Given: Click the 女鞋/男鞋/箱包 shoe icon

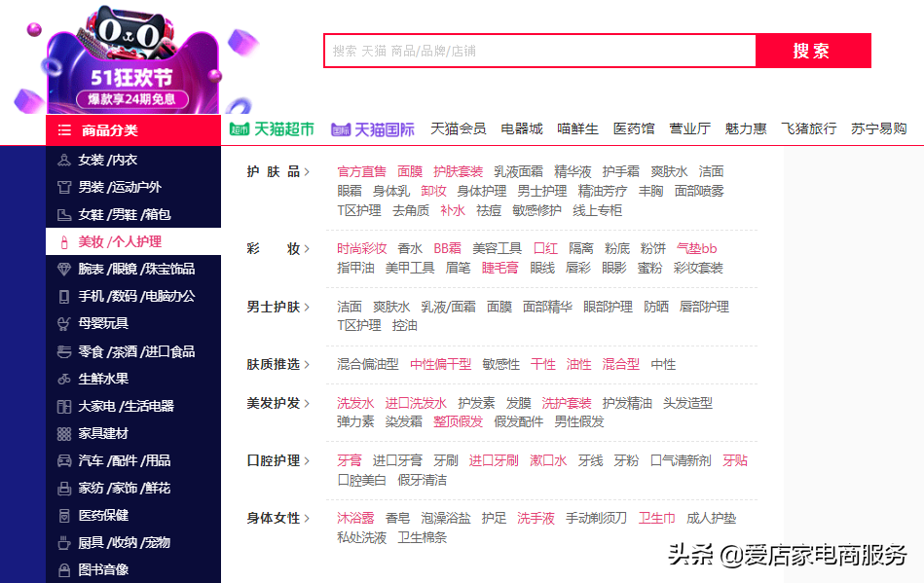Looking at the screenshot, I should pos(63,215).
